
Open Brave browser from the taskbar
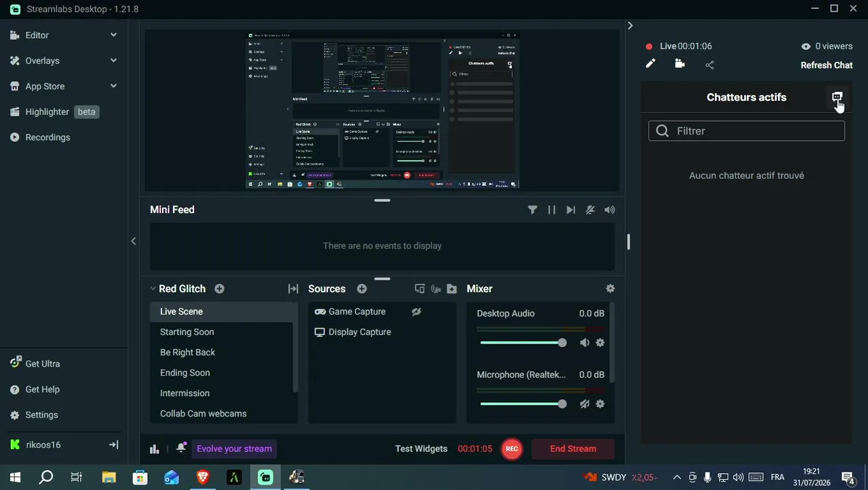[202, 477]
